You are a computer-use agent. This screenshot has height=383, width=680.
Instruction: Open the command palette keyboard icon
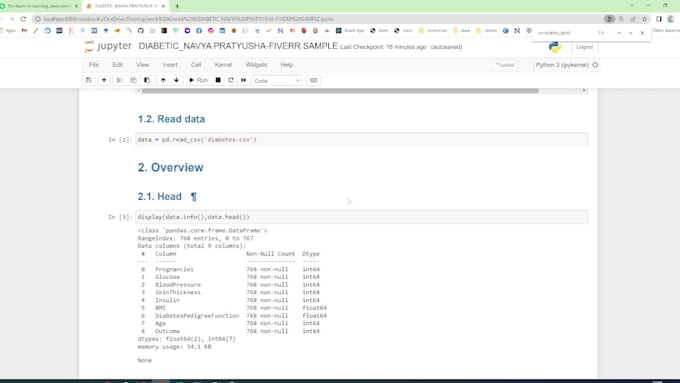pyautogui.click(x=314, y=80)
